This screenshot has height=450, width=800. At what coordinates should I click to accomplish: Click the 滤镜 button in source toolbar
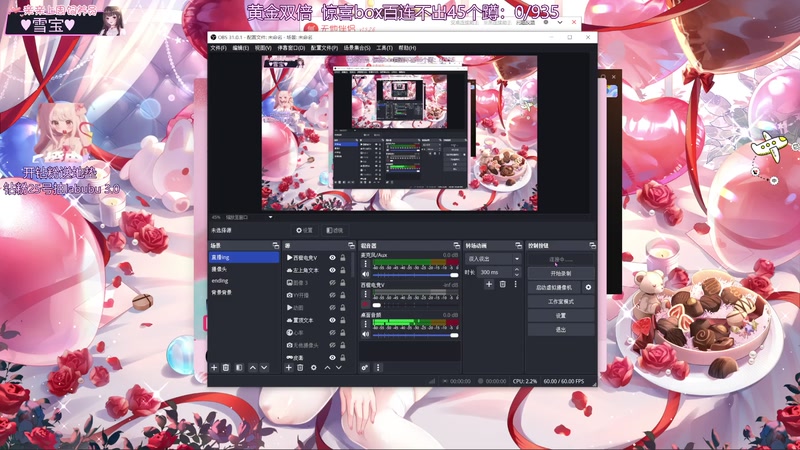click(335, 231)
